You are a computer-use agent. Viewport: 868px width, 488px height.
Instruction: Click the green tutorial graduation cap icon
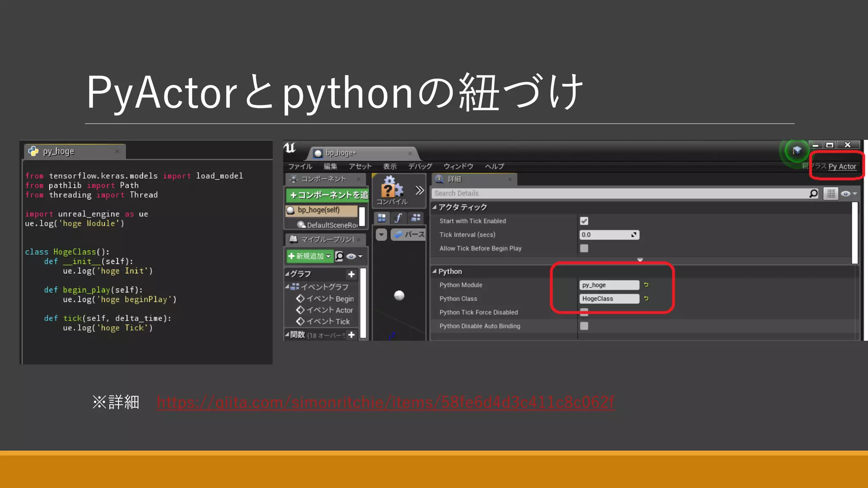pos(797,150)
